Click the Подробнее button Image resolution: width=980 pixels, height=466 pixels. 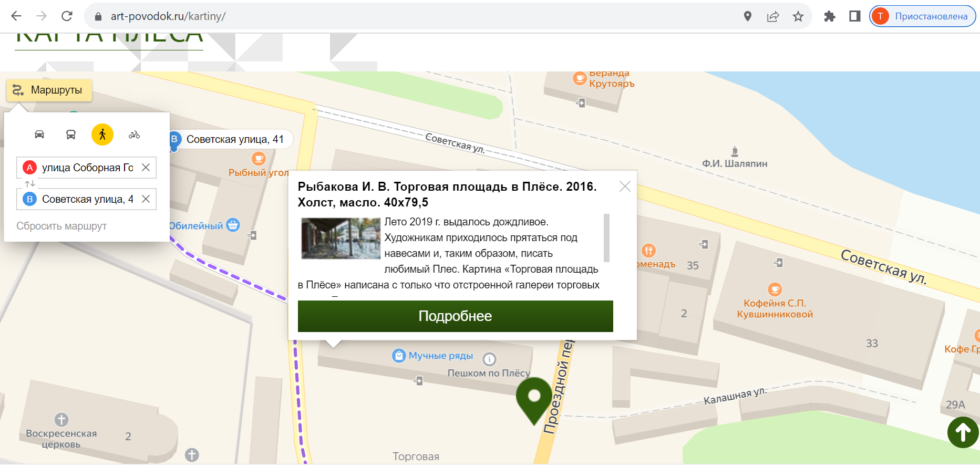456,316
